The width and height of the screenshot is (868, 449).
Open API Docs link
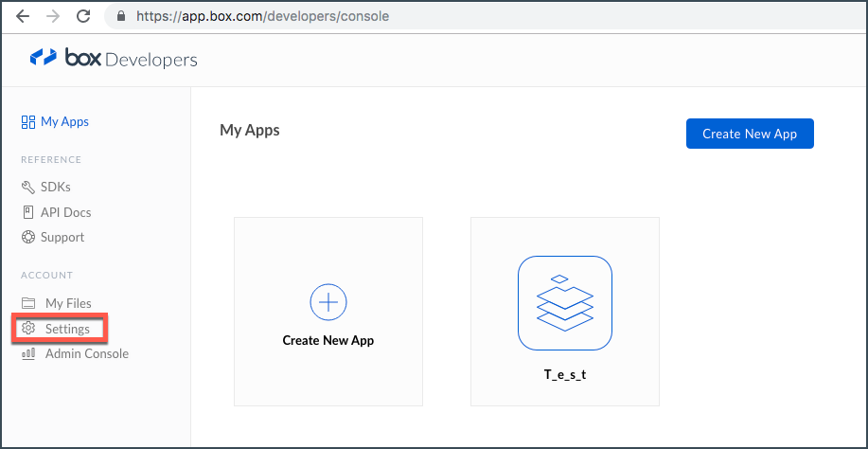coord(66,212)
